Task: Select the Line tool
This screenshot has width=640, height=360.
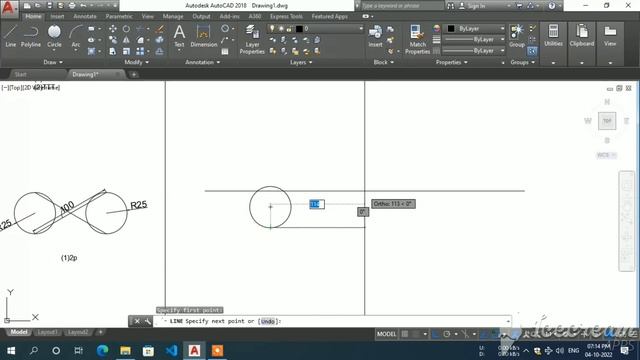Action: click(x=11, y=36)
